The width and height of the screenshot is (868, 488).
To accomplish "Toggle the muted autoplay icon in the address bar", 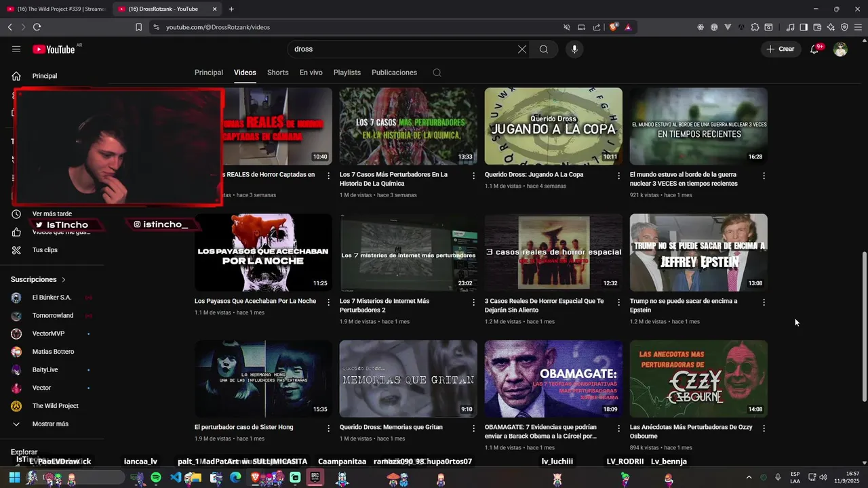I will (x=567, y=27).
